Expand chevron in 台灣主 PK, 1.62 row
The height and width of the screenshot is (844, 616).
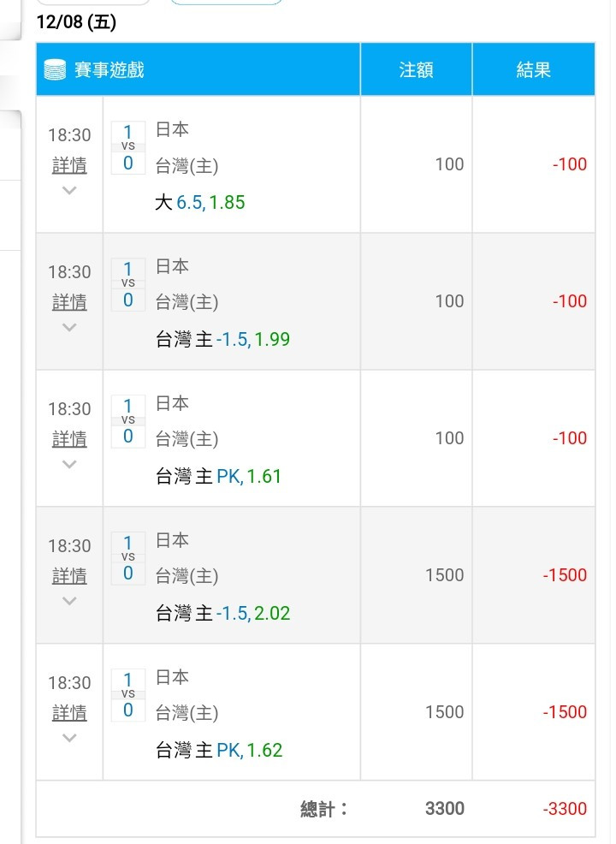[69, 737]
